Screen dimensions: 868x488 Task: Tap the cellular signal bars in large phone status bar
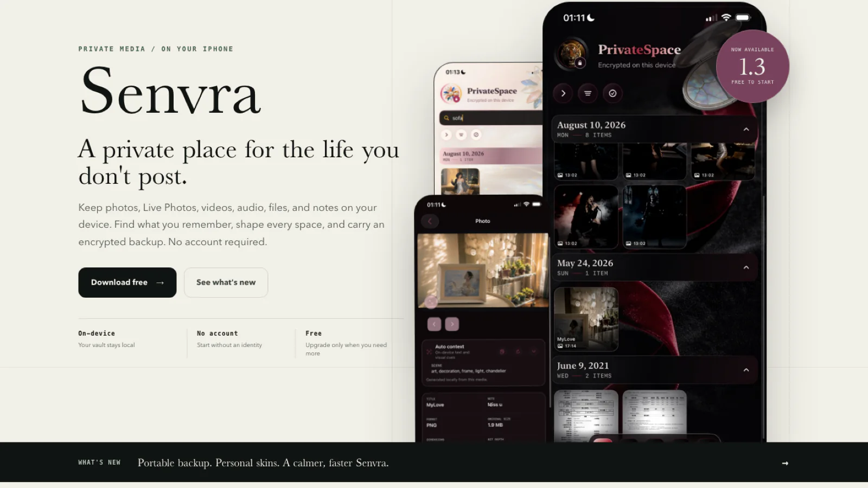coord(711,18)
